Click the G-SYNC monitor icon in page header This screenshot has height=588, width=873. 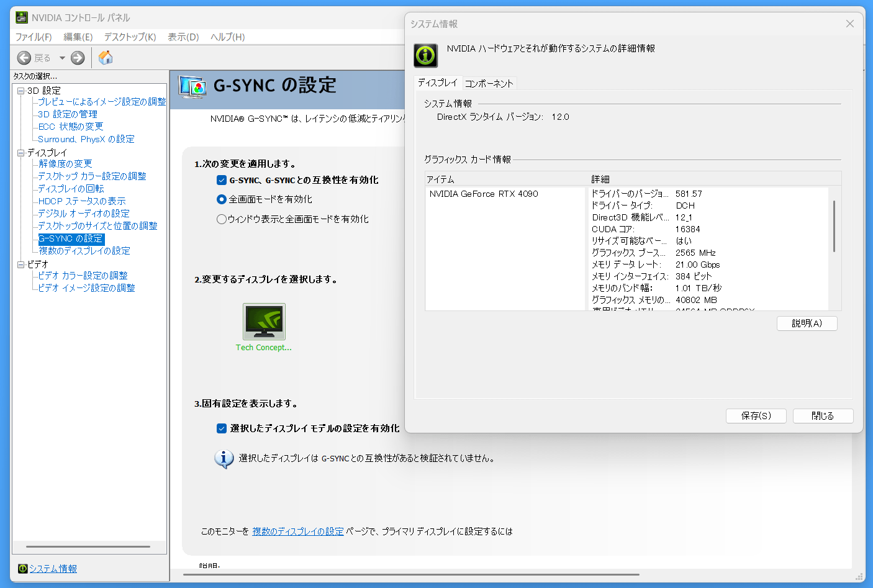192,86
